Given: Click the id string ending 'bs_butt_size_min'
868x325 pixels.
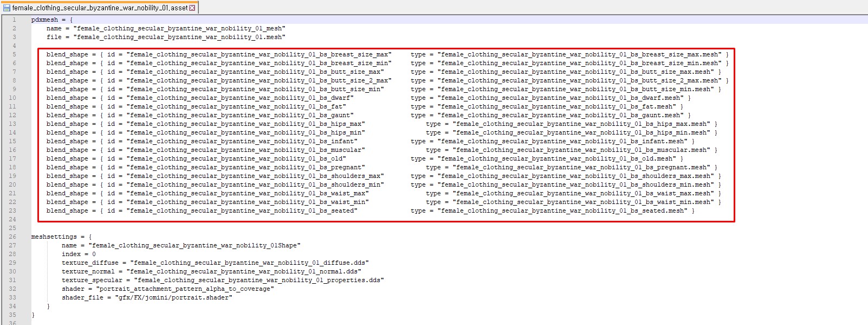Looking at the screenshot, I should [x=255, y=89].
